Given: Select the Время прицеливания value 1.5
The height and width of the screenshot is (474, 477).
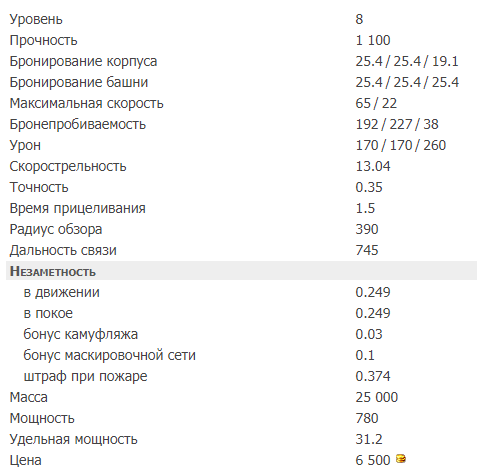Looking at the screenshot, I should point(365,208).
